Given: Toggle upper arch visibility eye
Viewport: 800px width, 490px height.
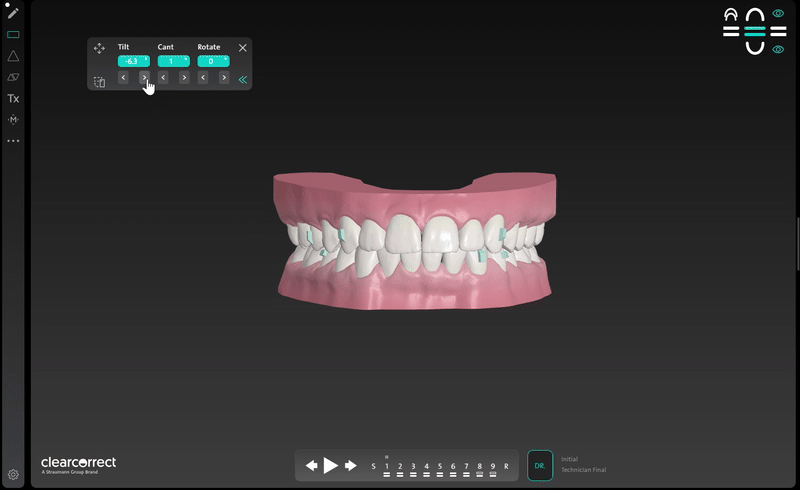Looking at the screenshot, I should pos(778,14).
